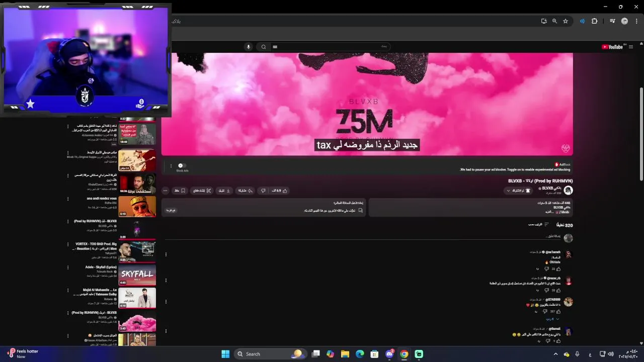Open the AdBlock banner three-dot options

171,166
